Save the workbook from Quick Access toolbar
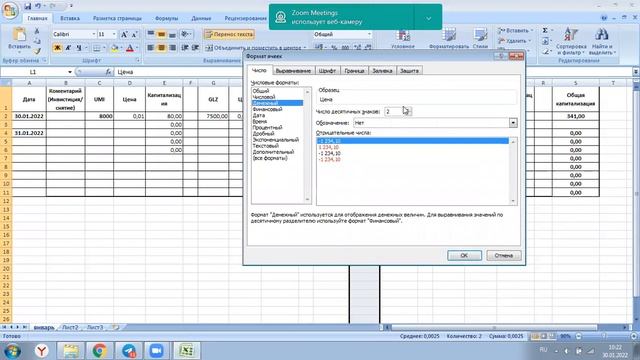Viewport: 640px width, 360px height. (x=28, y=6)
